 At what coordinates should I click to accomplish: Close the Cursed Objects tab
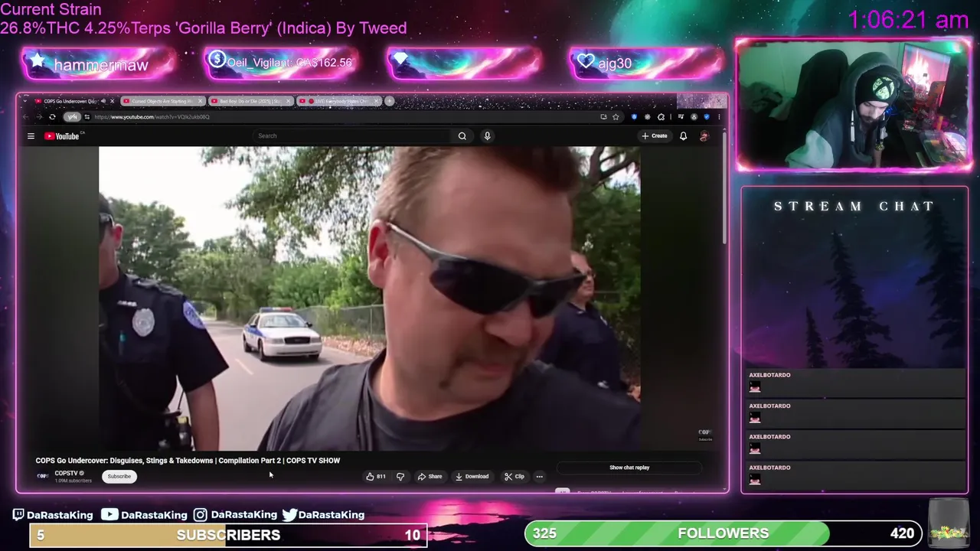click(x=200, y=101)
